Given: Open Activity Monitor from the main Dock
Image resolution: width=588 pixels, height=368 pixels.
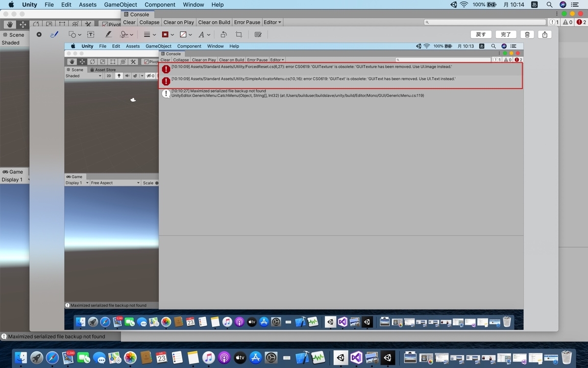Looking at the screenshot, I should 318,358.
